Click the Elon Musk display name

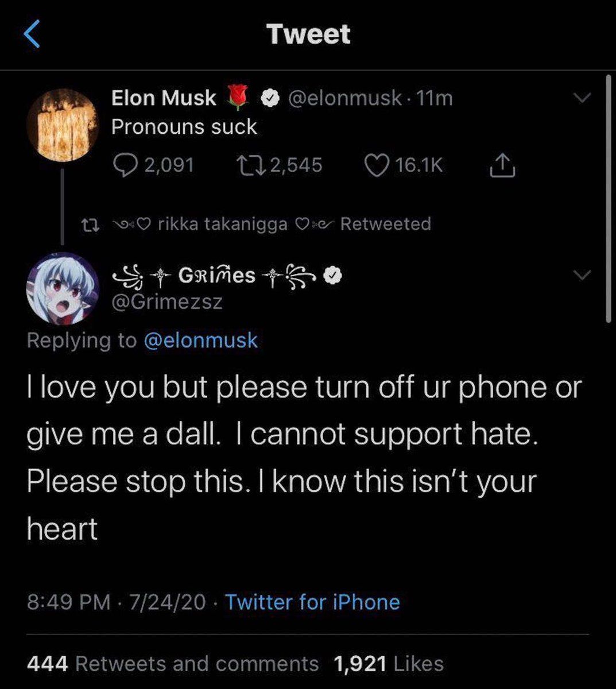(164, 98)
